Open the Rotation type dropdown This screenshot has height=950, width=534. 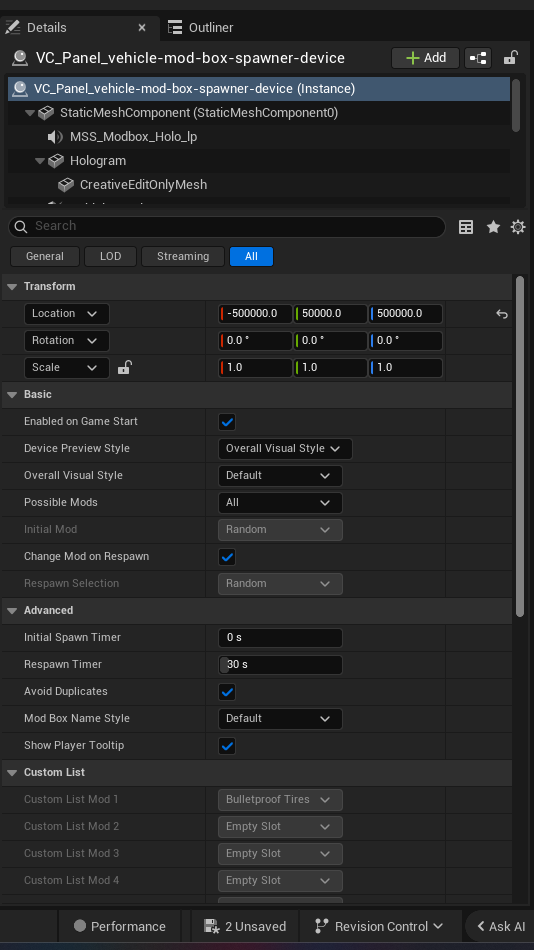67,340
